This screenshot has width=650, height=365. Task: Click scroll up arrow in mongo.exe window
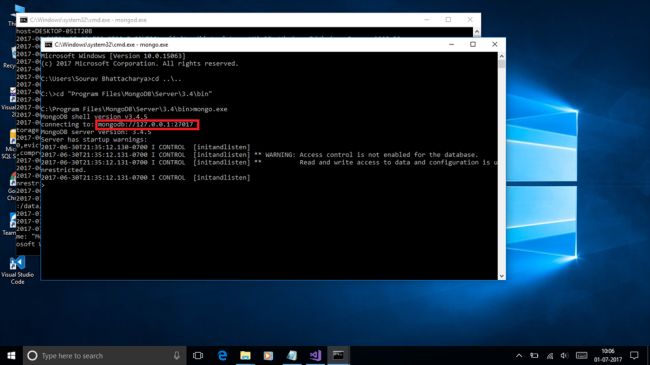[502, 56]
